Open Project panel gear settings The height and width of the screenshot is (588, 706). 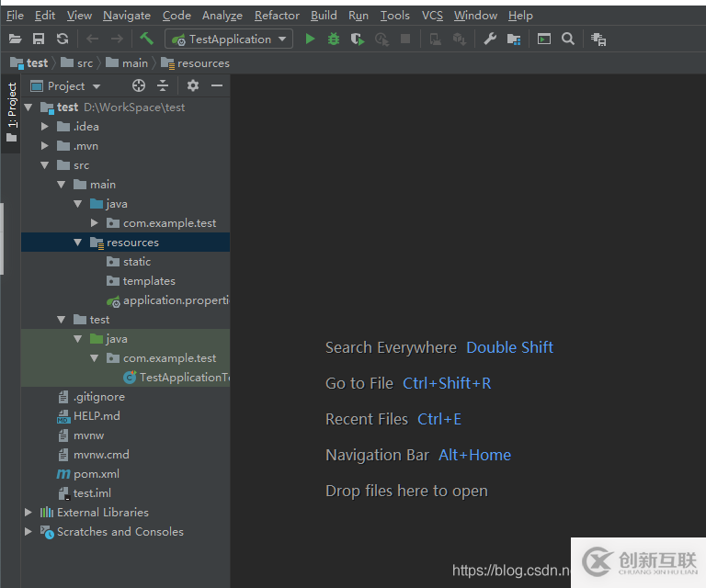pos(192,85)
